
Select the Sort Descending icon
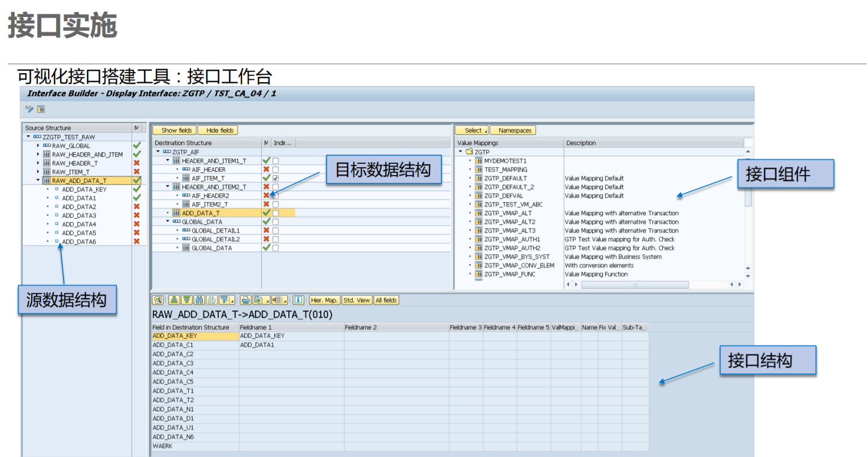coord(187,300)
